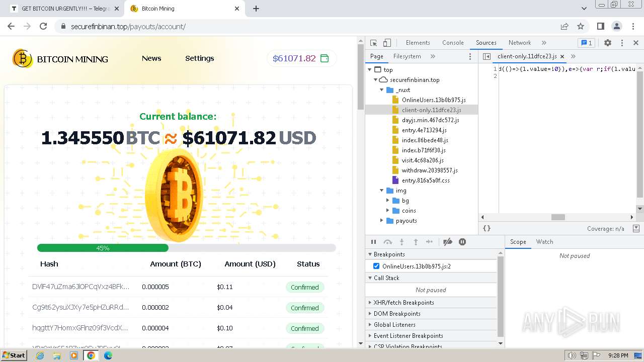The image size is (644, 362).
Task: Click the $61071.82 wallet balance button
Action: pyautogui.click(x=301, y=58)
